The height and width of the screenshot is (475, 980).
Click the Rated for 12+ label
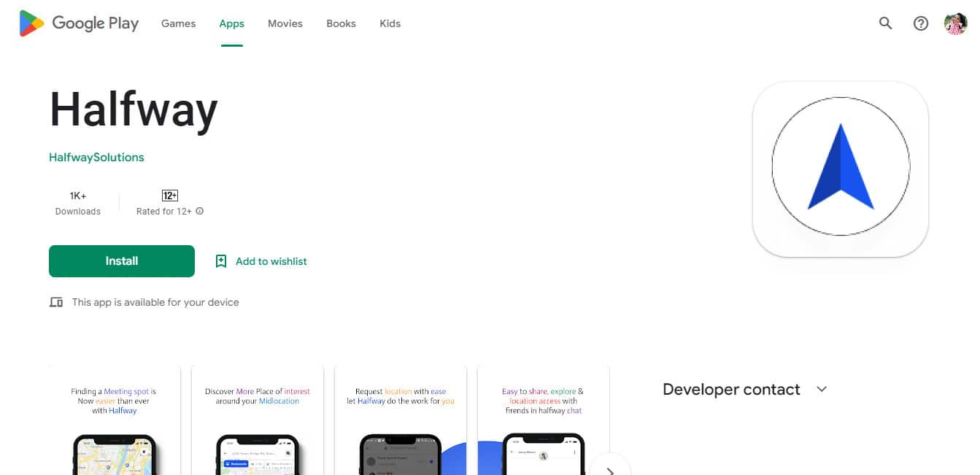coord(164,212)
